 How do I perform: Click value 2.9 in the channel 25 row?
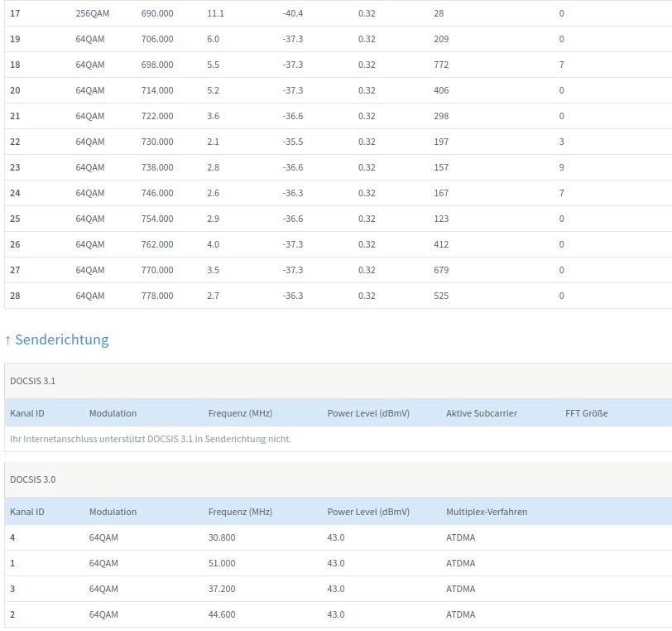click(213, 219)
